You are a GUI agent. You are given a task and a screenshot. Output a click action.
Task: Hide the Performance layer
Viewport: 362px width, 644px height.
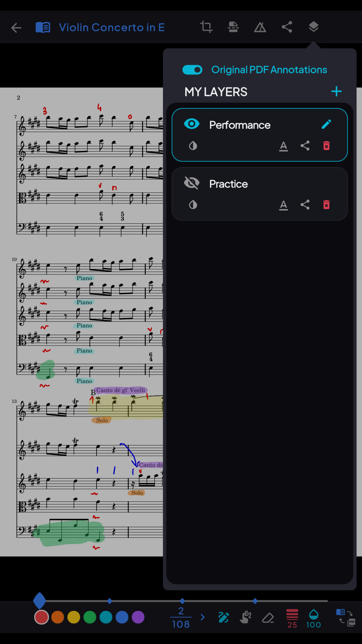(x=192, y=124)
